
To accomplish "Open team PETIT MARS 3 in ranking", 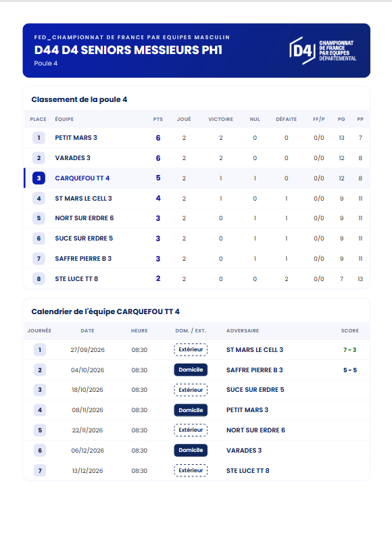I will (x=76, y=138).
